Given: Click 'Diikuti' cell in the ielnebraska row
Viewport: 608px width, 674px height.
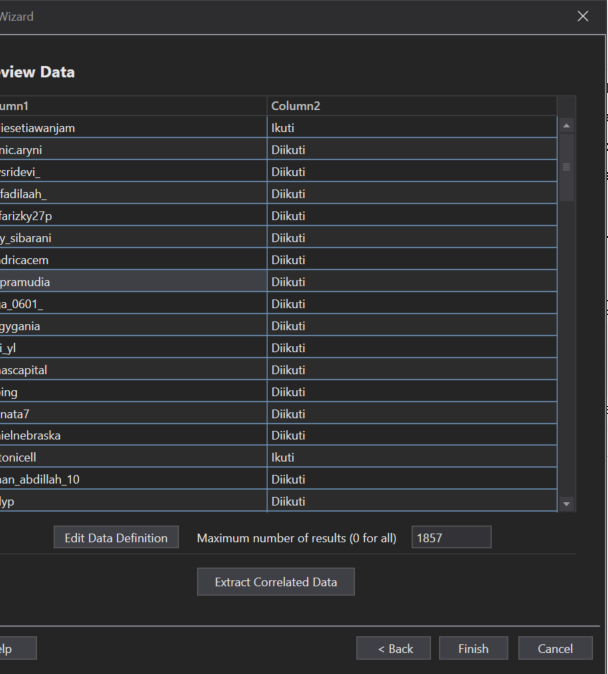Looking at the screenshot, I should 412,435.
